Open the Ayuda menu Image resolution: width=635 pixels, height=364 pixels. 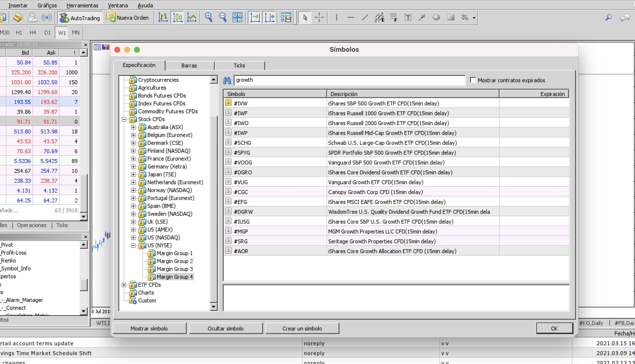pos(145,5)
